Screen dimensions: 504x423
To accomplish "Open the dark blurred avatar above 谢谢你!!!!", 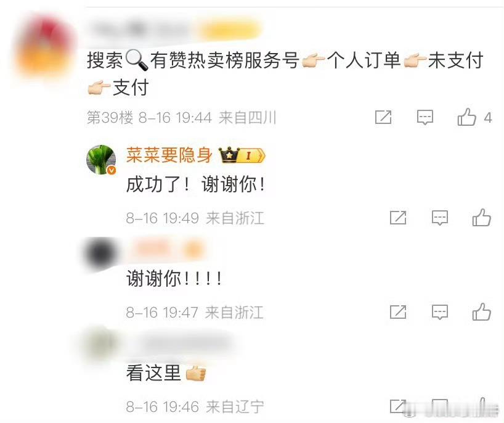I will [x=100, y=253].
